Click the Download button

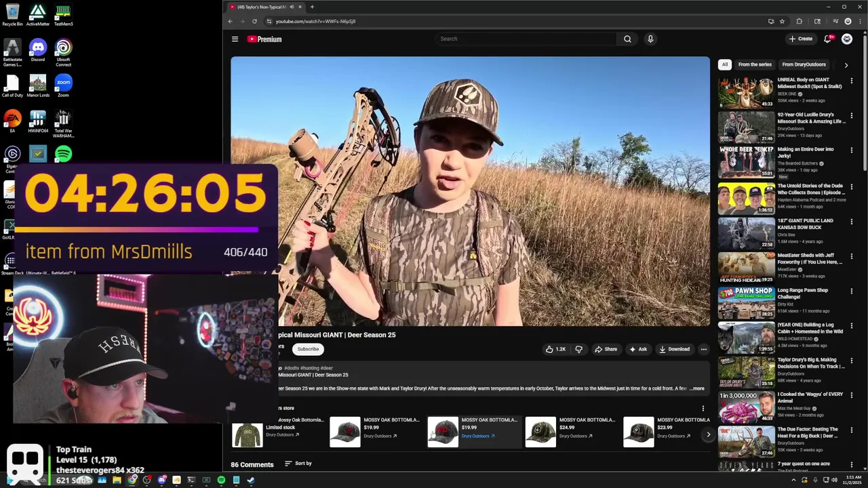(x=674, y=349)
